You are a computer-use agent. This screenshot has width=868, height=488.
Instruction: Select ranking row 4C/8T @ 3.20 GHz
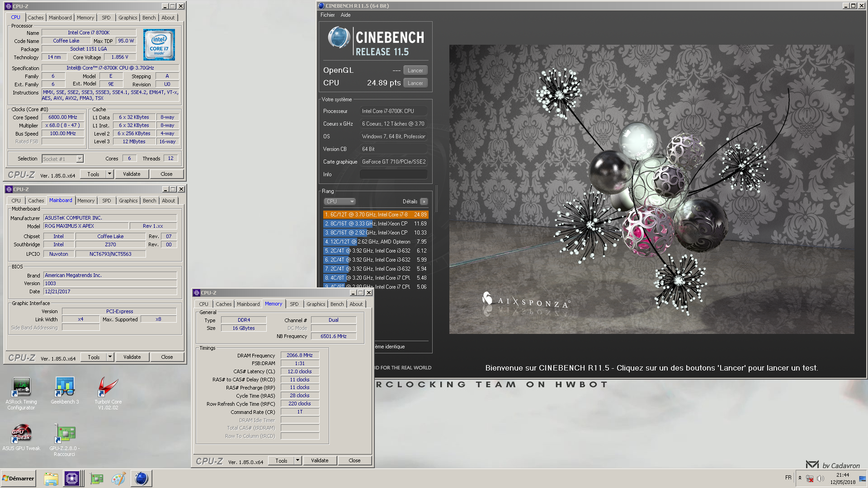(376, 278)
